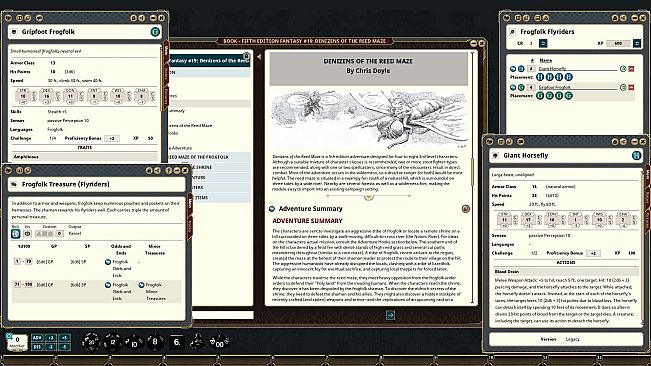Click Blood Drain action in Giant Horsefly

[566, 271]
